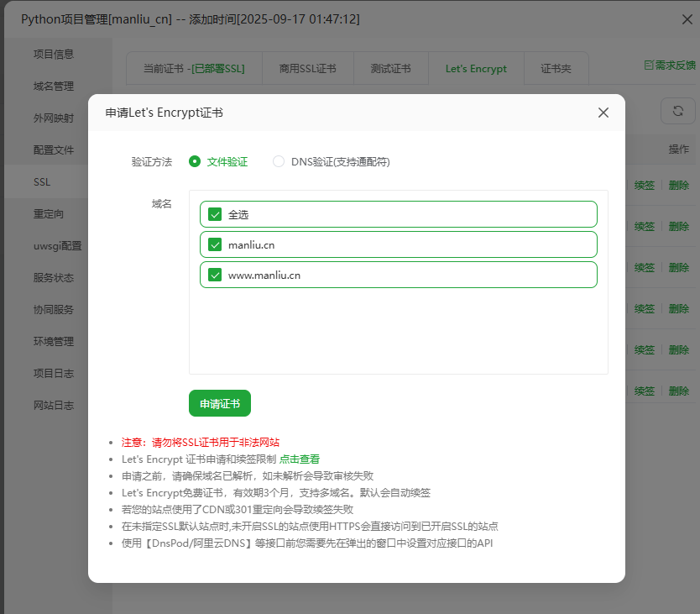Go to 配置文件 in the sidebar

[x=54, y=150]
